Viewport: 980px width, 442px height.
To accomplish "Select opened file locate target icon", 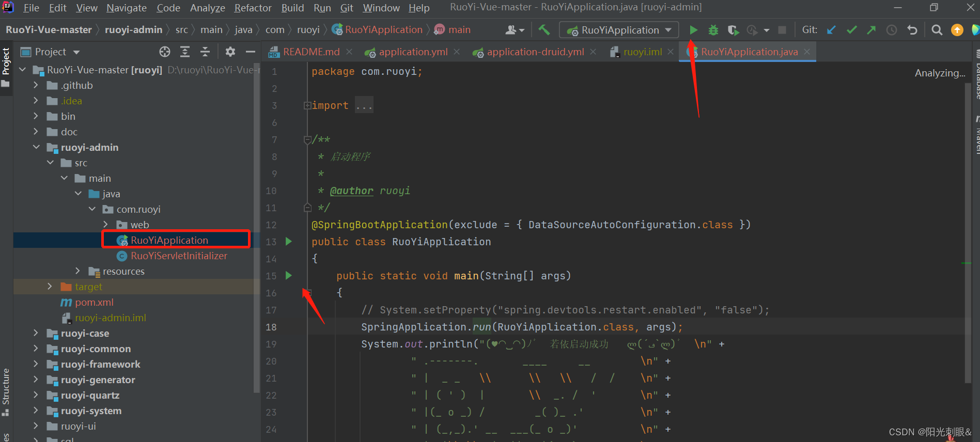I will click(165, 52).
